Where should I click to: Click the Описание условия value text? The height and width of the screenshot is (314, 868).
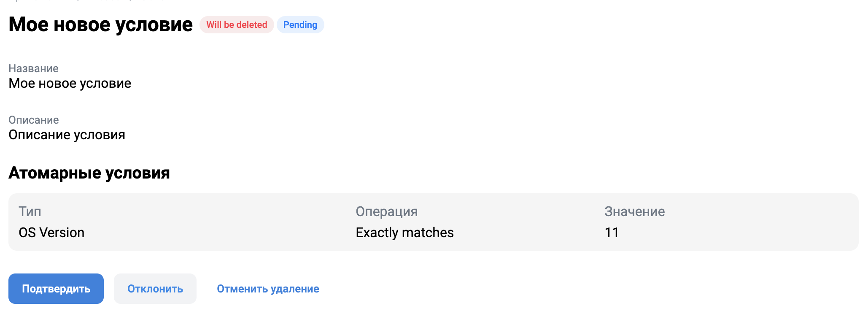(x=67, y=135)
